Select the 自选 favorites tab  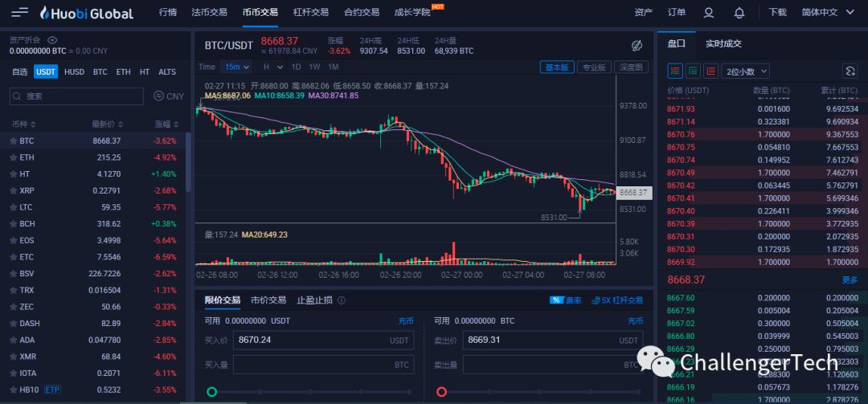tap(20, 72)
